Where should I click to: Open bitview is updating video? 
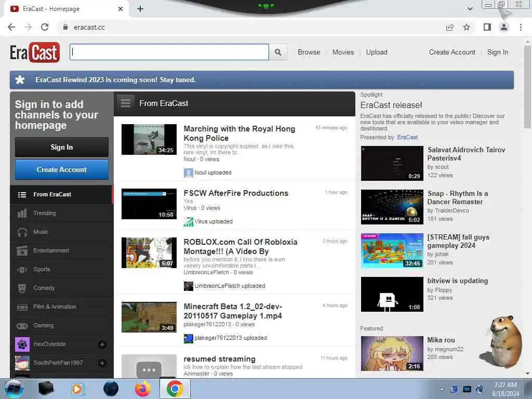coord(457,281)
